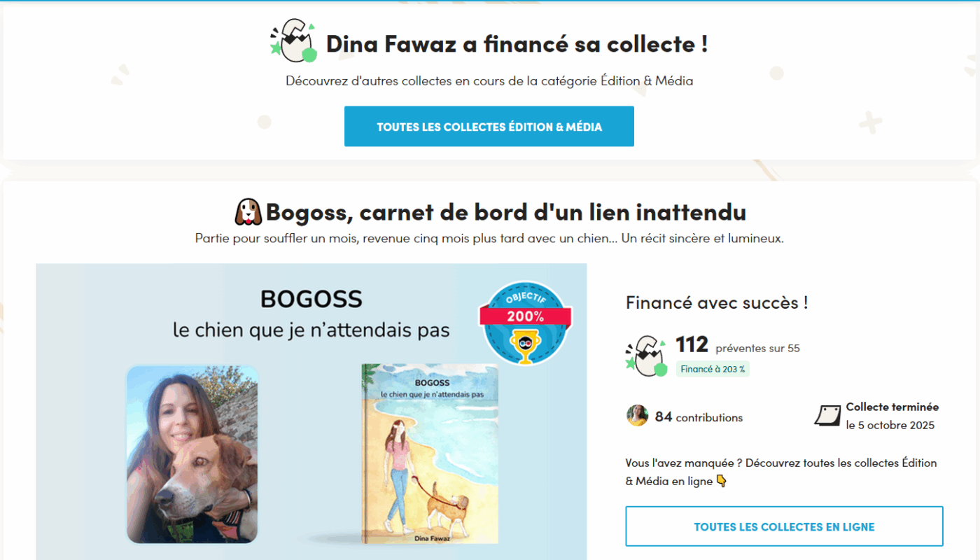The height and width of the screenshot is (560, 980).
Task: Click the beagle dog emoji before Bogoss title
Action: 248,212
